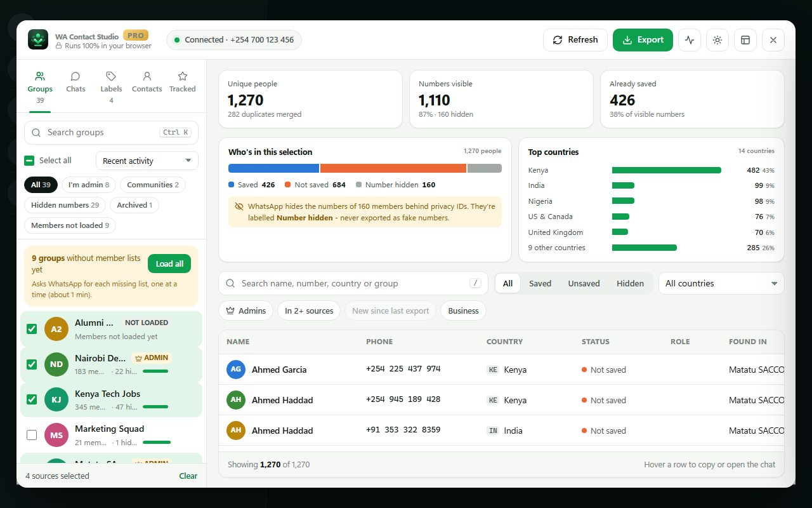The width and height of the screenshot is (812, 508).
Task: Open the All countries dropdown
Action: tap(721, 284)
